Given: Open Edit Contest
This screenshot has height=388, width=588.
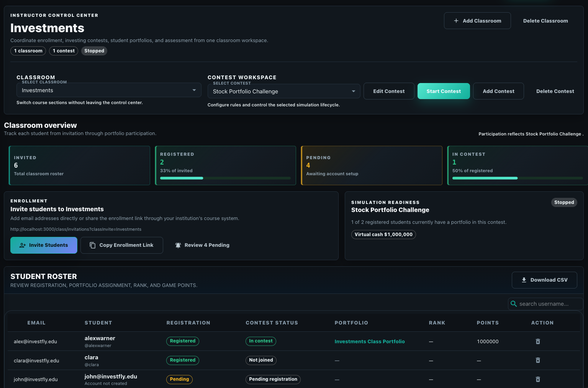Looking at the screenshot, I should click(389, 91).
